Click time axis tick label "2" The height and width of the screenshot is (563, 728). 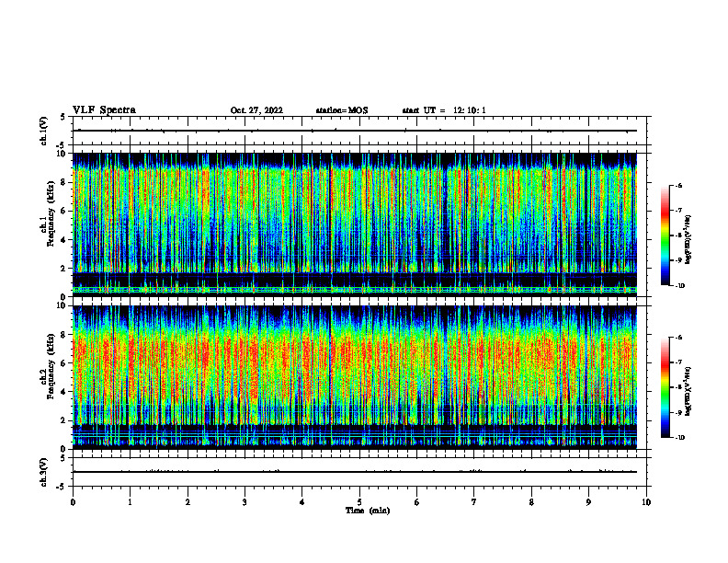coord(188,502)
